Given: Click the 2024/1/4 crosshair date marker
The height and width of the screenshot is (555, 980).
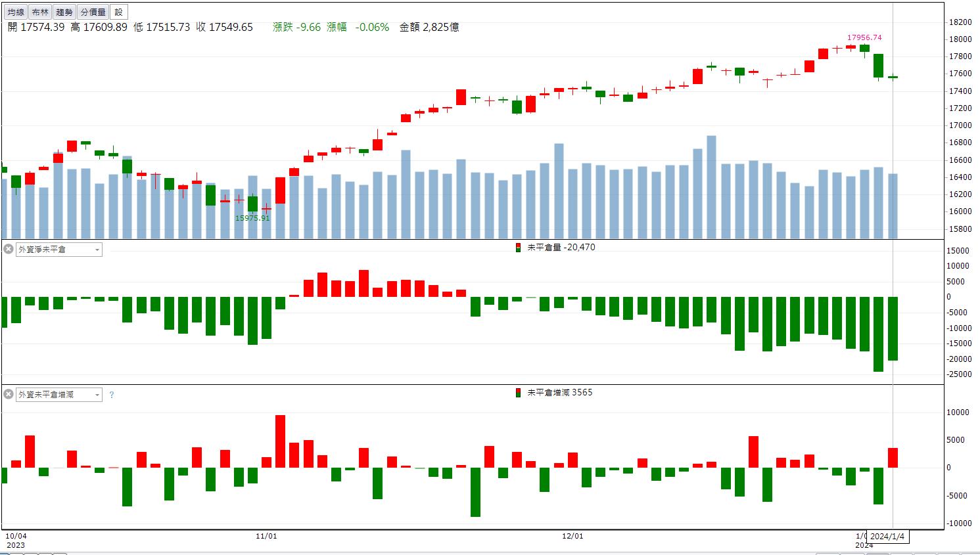Looking at the screenshot, I should pos(887,537).
